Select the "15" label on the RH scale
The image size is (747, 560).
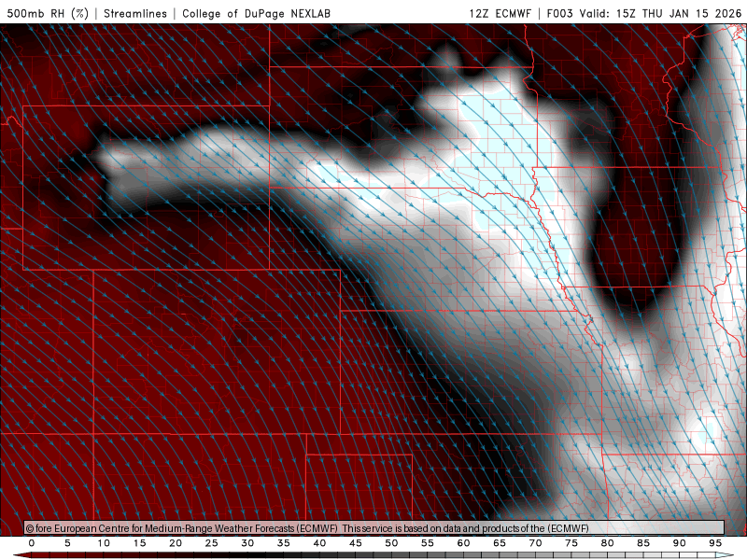pos(139,543)
